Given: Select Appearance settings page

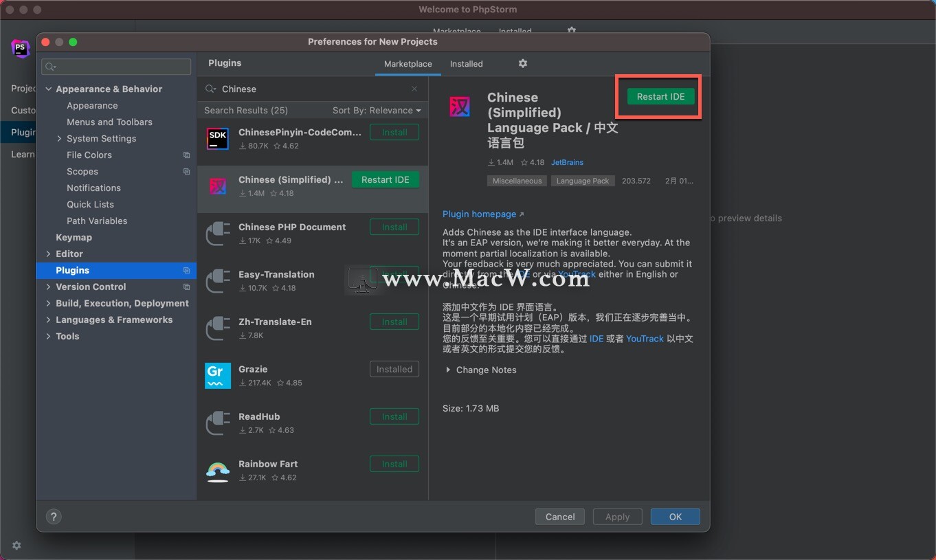Looking at the screenshot, I should point(92,106).
